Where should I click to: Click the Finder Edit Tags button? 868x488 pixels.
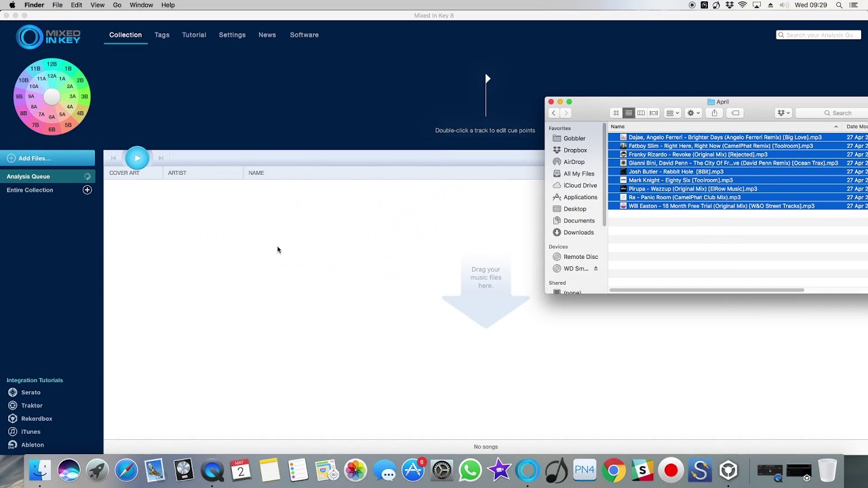coord(735,113)
